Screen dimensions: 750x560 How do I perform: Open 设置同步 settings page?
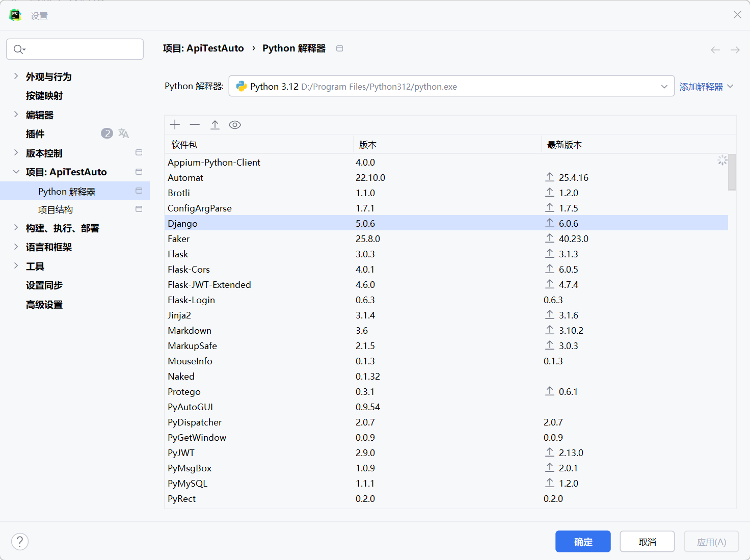(44, 285)
